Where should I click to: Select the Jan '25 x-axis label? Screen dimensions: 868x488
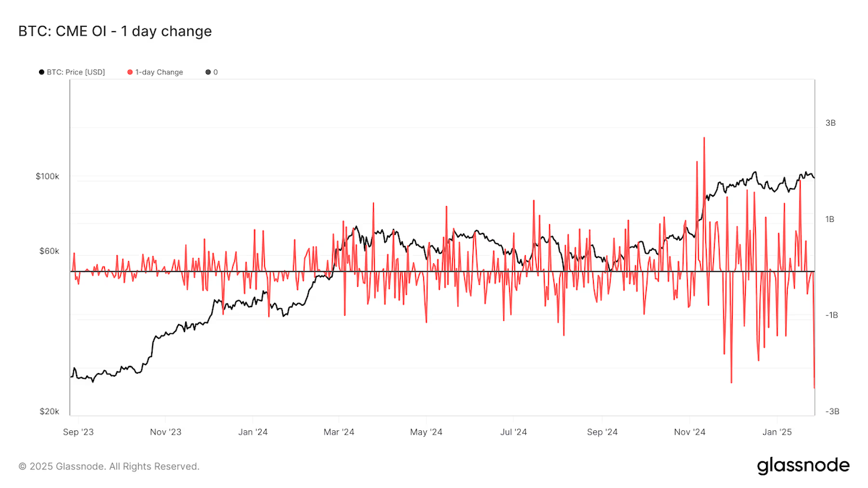[x=777, y=432]
